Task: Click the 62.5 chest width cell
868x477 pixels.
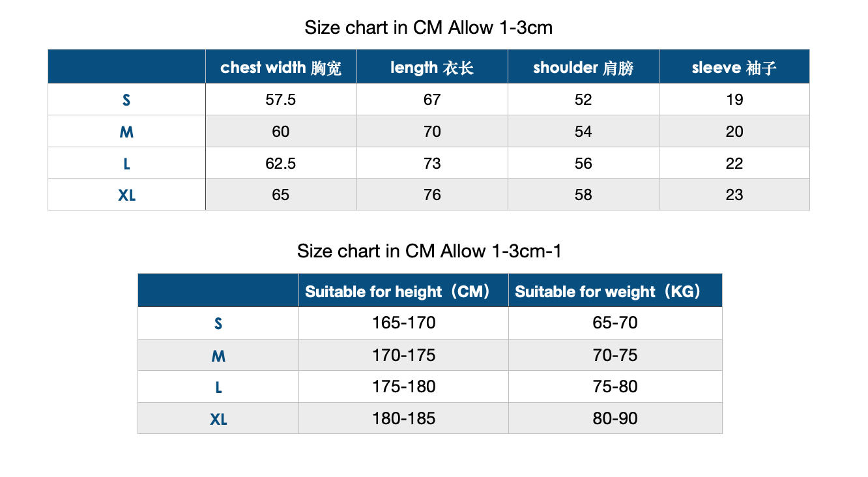Action: coord(281,164)
